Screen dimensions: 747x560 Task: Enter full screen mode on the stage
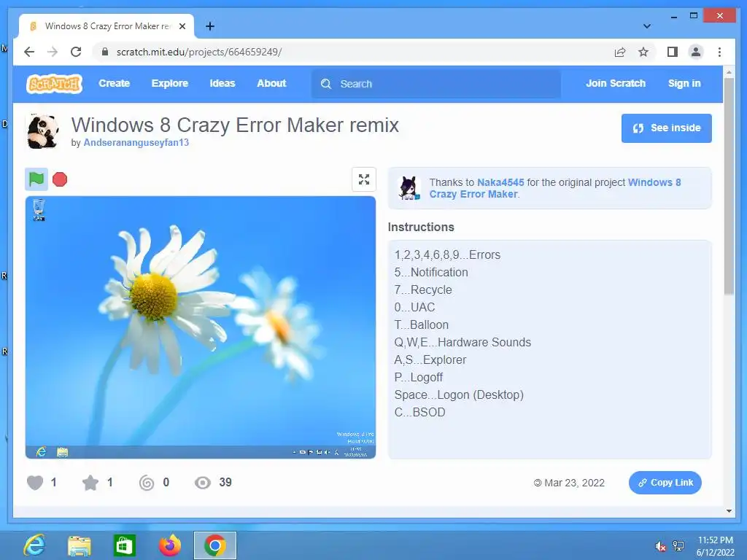click(364, 179)
